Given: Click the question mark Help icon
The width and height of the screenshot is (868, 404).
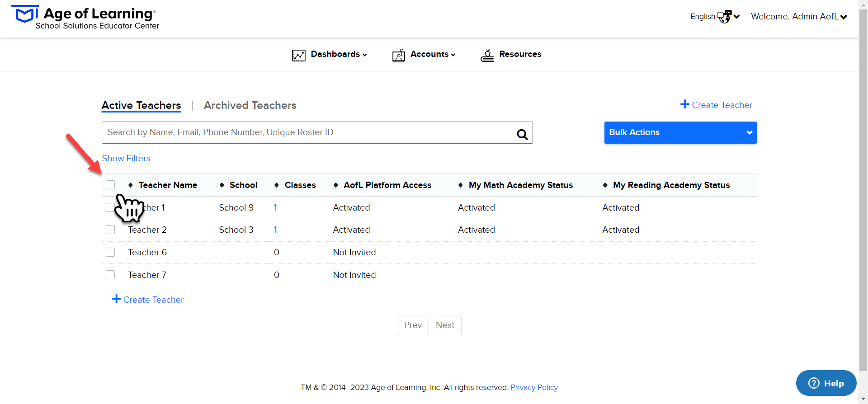Looking at the screenshot, I should pos(814,383).
